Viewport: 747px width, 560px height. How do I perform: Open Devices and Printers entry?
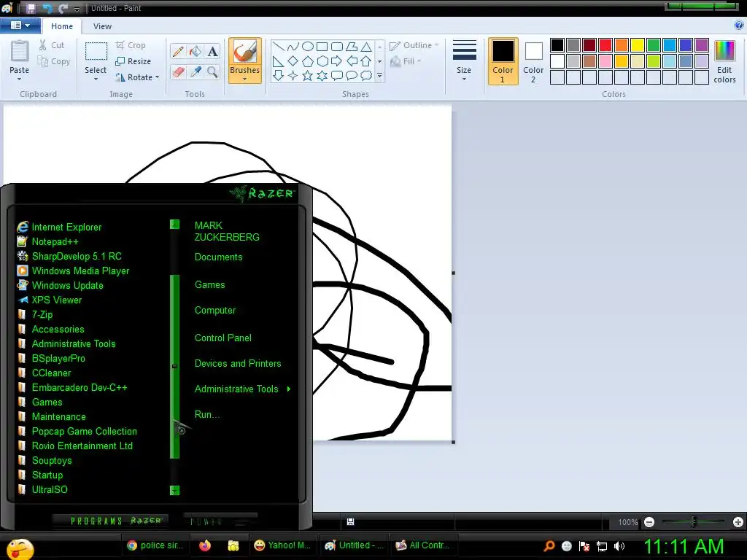point(238,363)
